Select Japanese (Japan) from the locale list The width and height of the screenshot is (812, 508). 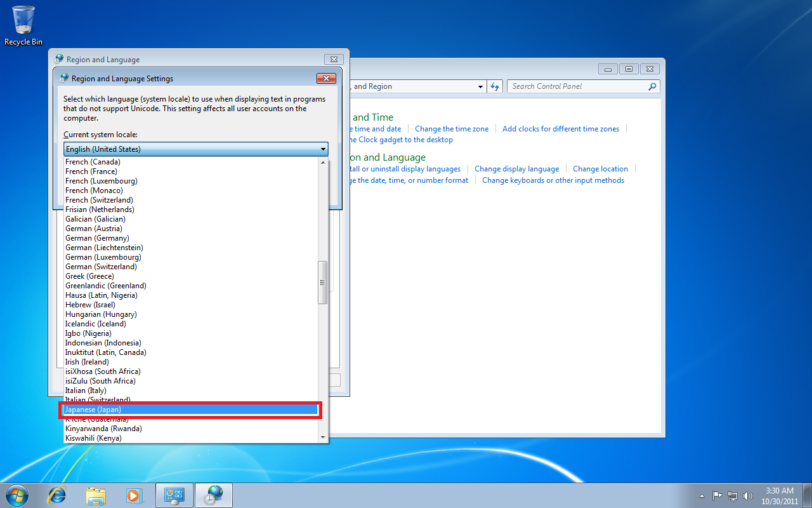pyautogui.click(x=190, y=410)
